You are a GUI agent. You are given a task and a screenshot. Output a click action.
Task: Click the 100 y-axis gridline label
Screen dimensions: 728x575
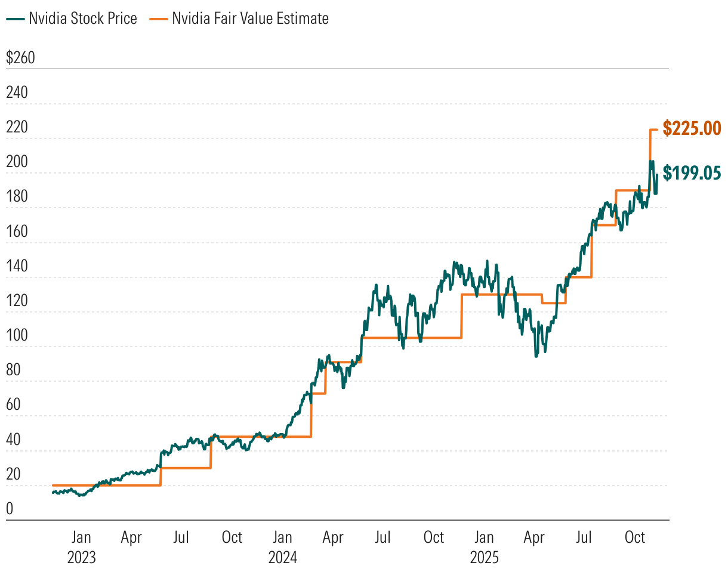coord(16,335)
